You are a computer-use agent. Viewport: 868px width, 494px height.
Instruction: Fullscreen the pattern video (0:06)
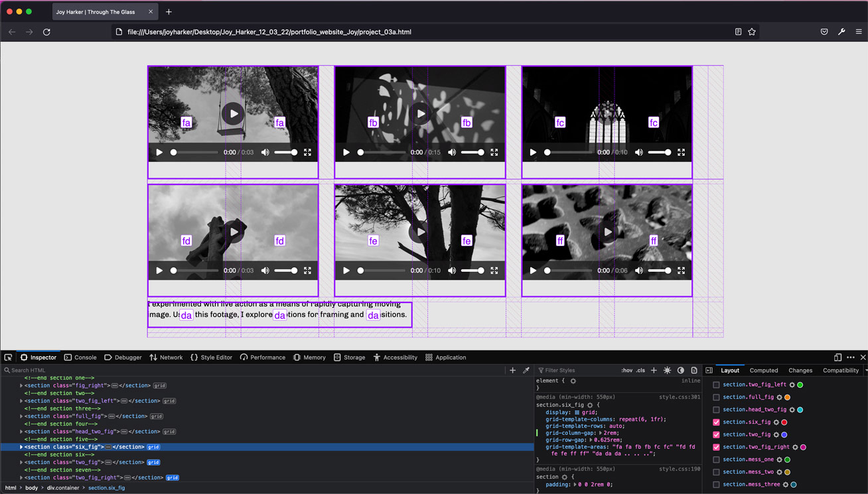click(681, 271)
